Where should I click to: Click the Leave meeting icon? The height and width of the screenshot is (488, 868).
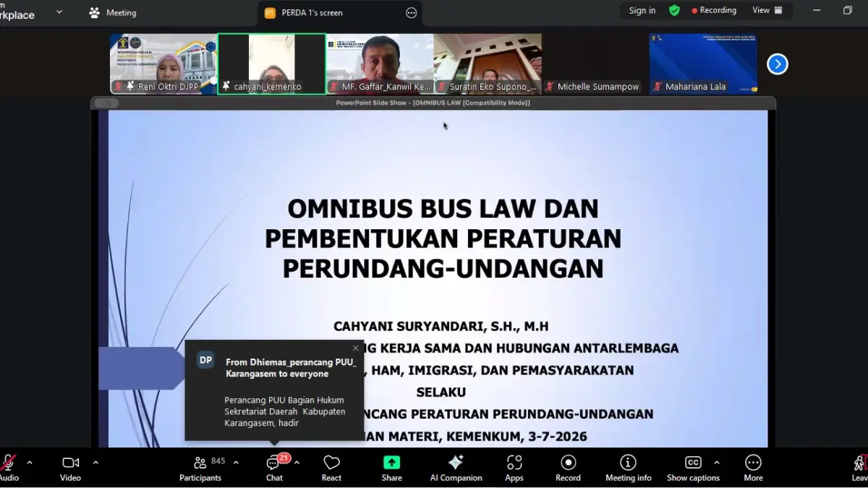[860, 463]
